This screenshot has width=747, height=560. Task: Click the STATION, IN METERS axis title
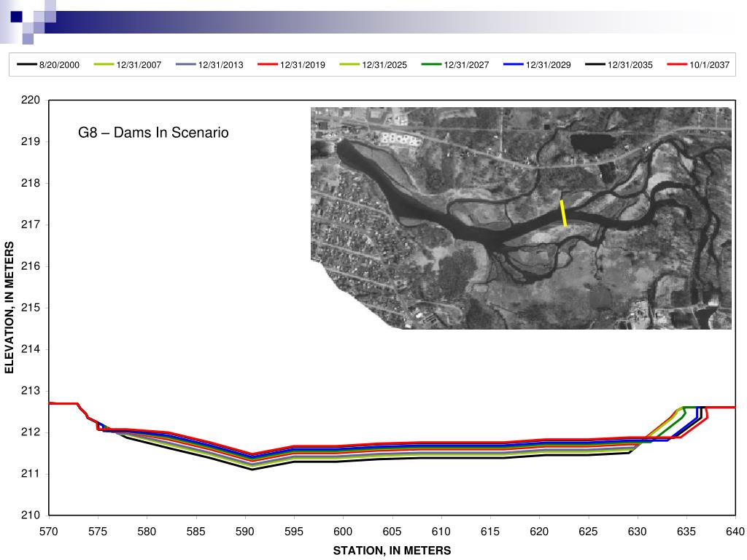click(x=392, y=551)
